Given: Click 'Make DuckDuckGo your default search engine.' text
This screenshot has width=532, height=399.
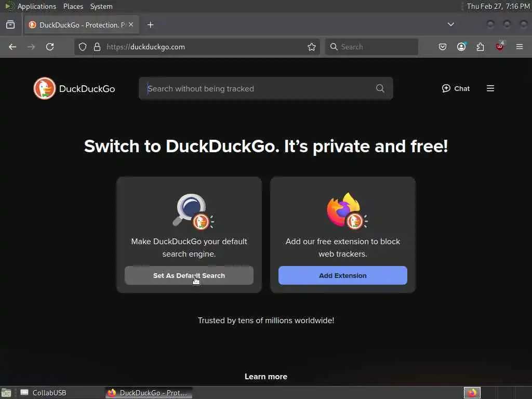Looking at the screenshot, I should tap(189, 248).
